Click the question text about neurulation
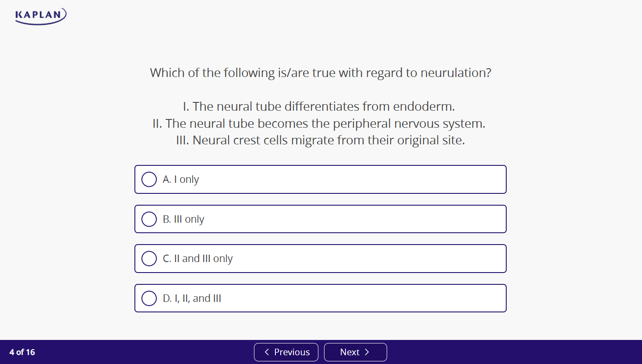The height and width of the screenshot is (364, 642). [321, 73]
